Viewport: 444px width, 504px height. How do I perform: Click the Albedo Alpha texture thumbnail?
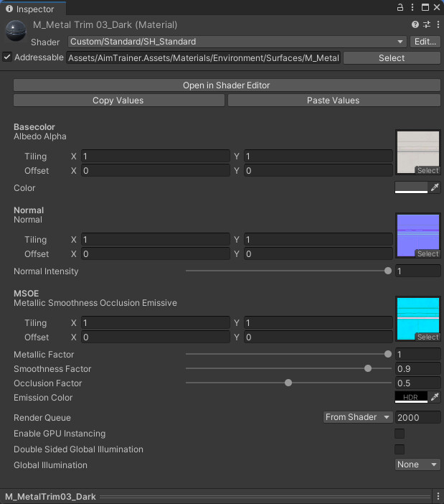(x=418, y=152)
